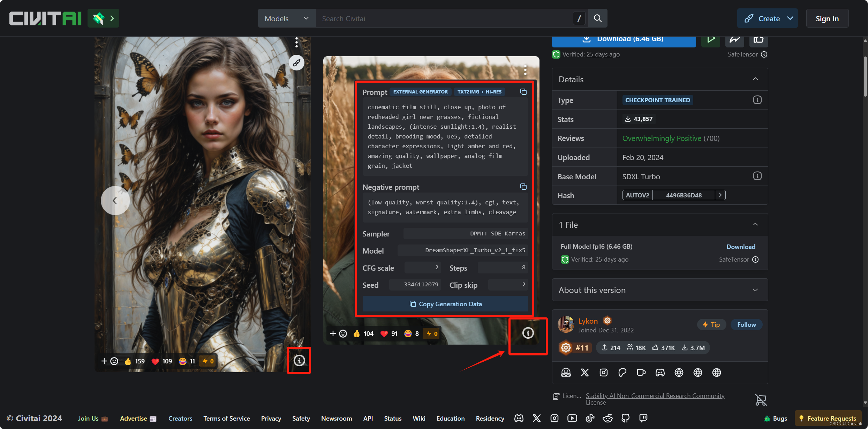Click the search magnifier icon
The height and width of the screenshot is (429, 868).
click(598, 18)
